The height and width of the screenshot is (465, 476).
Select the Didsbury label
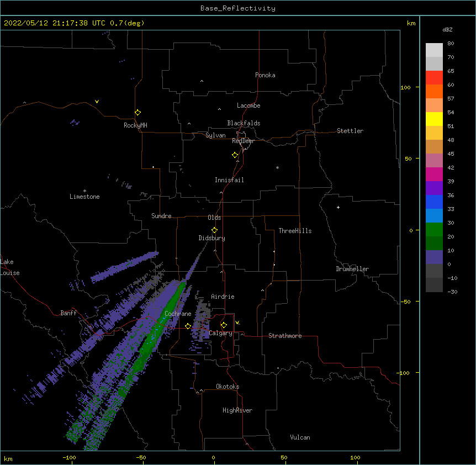point(212,238)
